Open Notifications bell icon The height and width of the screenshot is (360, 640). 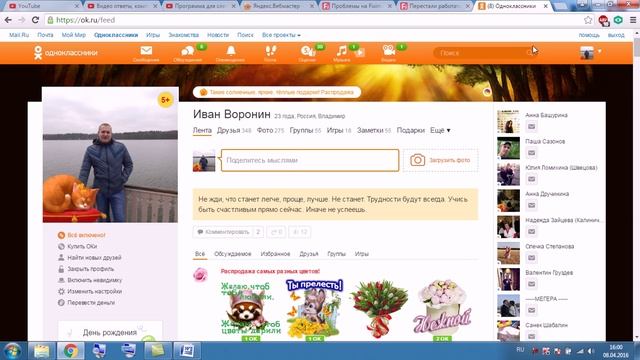click(x=231, y=51)
